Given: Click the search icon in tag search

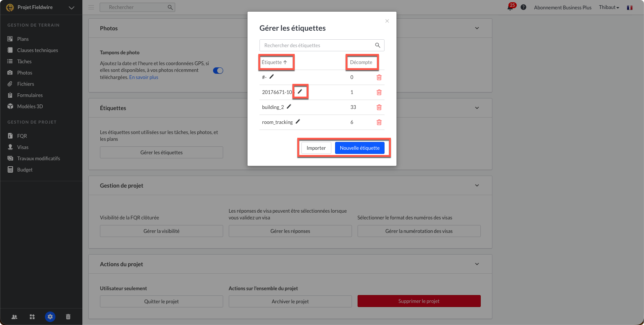Looking at the screenshot, I should tap(378, 45).
